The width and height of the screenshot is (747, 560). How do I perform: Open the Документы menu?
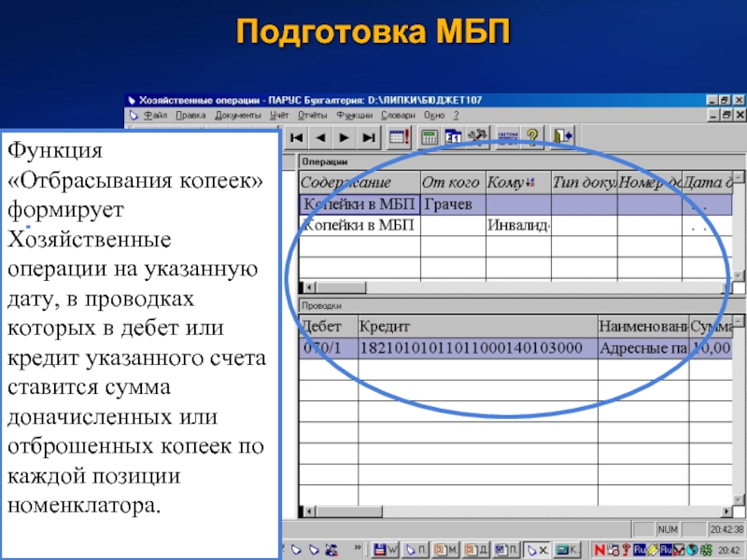pyautogui.click(x=238, y=116)
